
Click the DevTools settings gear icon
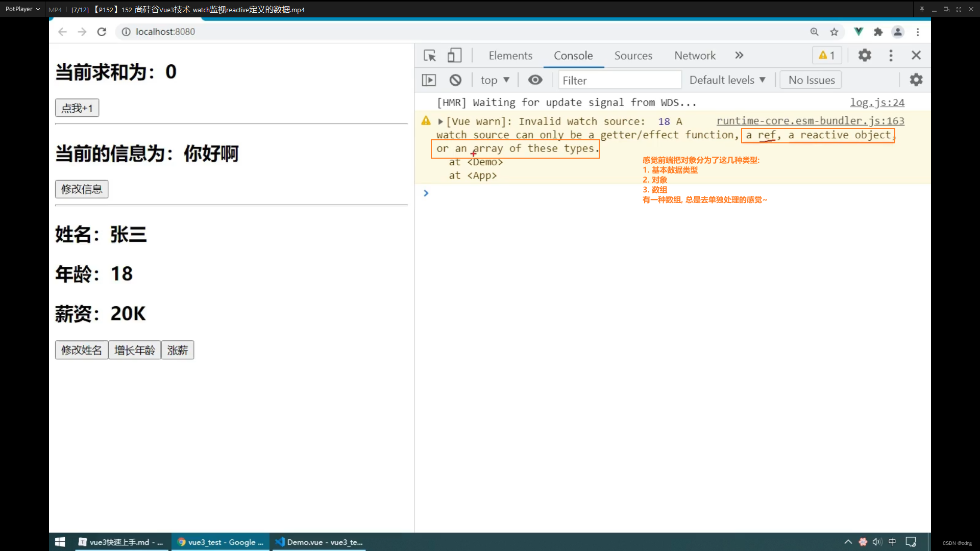coord(865,55)
